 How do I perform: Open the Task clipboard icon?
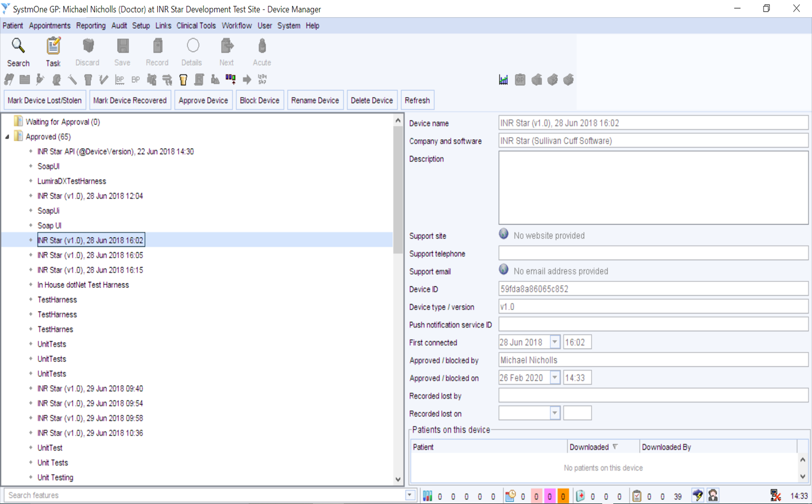53,46
